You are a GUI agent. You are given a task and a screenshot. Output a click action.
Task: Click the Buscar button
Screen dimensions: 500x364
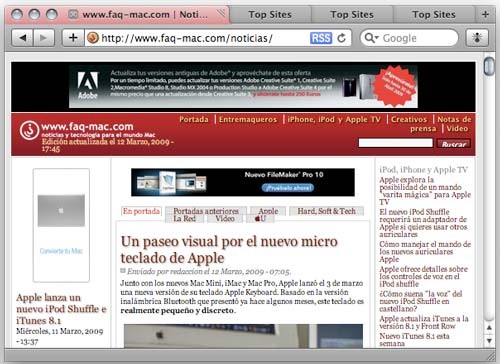(454, 143)
